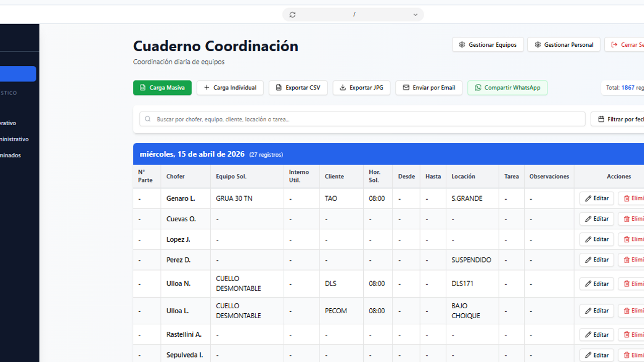Click the 08:00 time in Genaro L. row
Screen dimensions: 644x362
[x=377, y=199]
